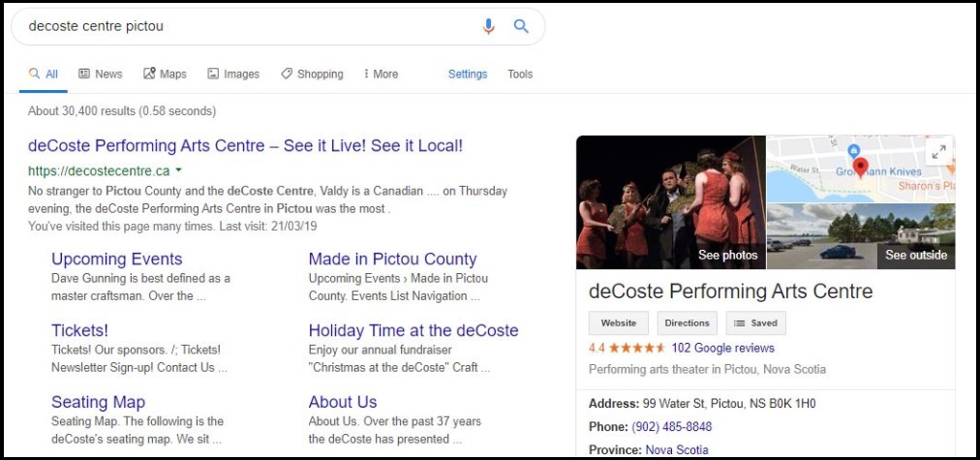Click the Directions button

(687, 323)
